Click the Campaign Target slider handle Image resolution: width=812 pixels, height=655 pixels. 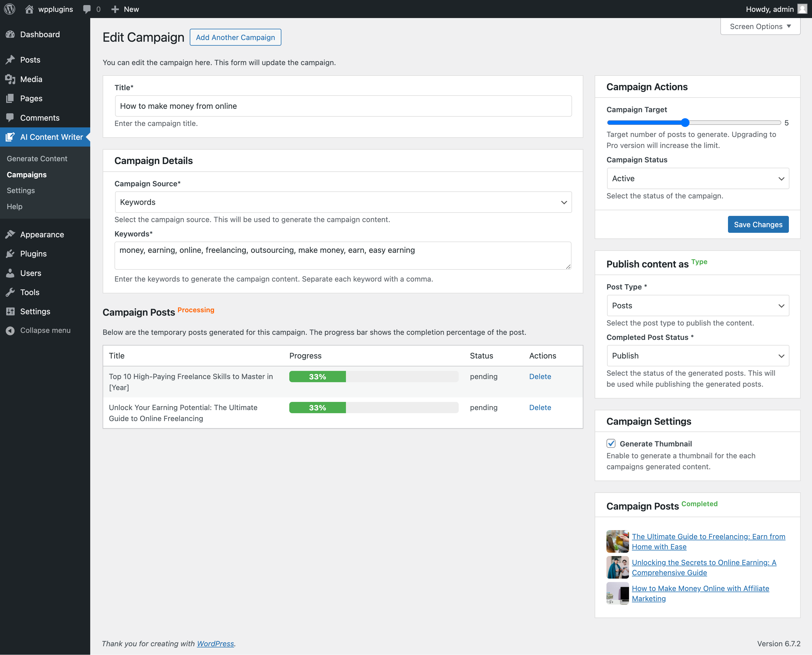685,123
